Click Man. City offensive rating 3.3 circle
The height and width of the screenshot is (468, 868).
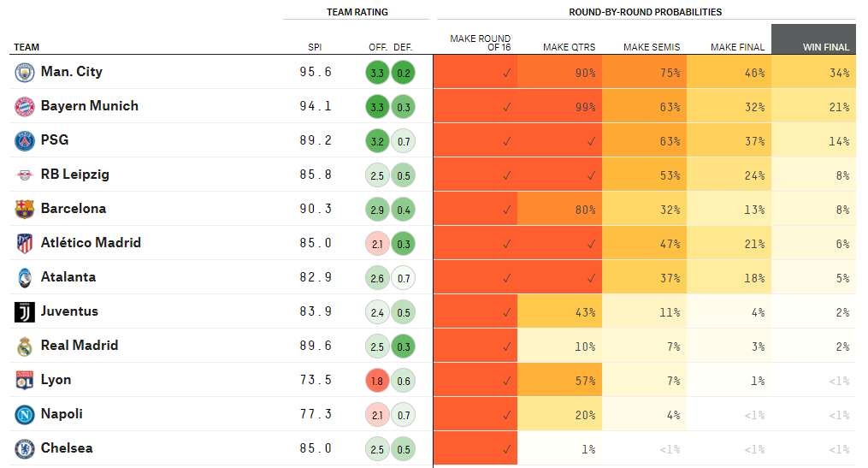pos(377,73)
